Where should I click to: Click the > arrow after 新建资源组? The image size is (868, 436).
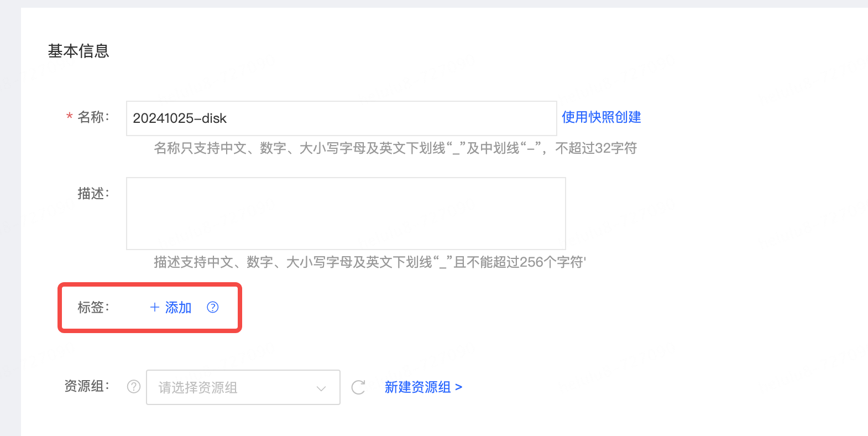click(458, 387)
